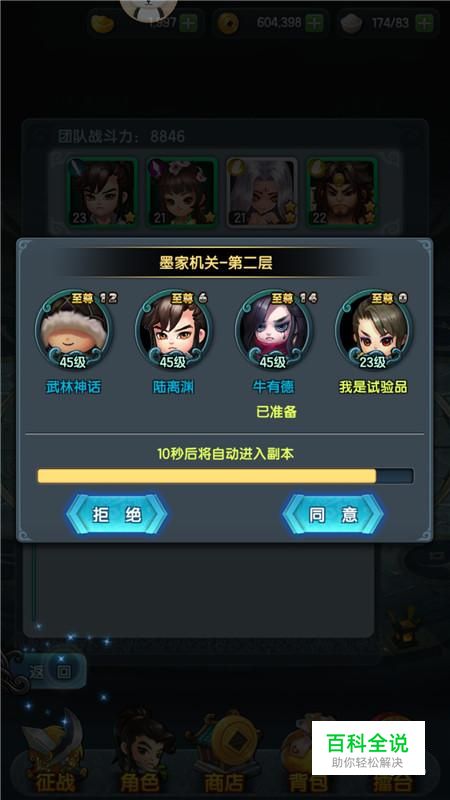The image size is (450, 800).
Task: Add more stamina with plus icon
Action: tap(424, 23)
